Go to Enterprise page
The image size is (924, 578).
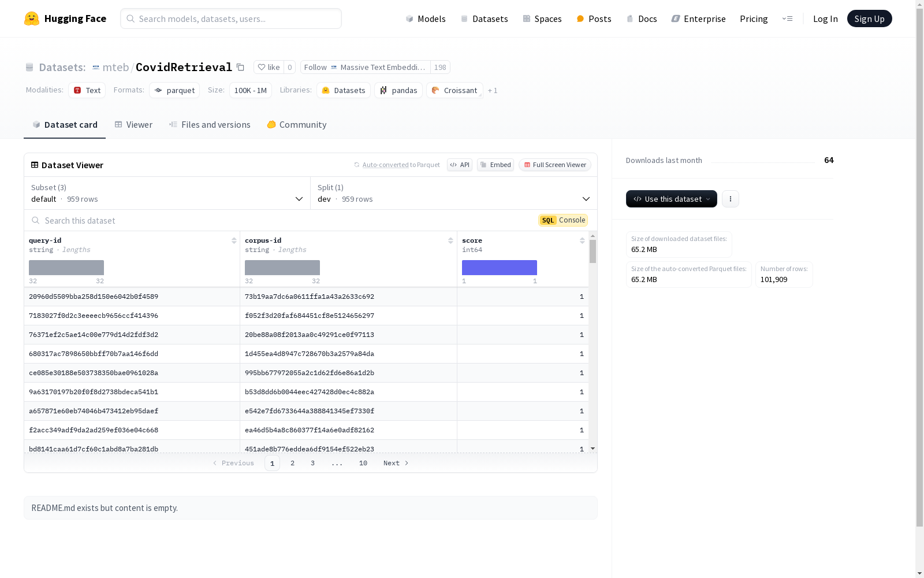(698, 18)
